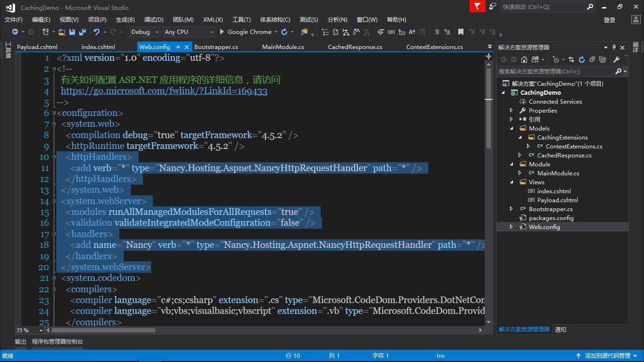The width and height of the screenshot is (644, 362).
Task: Collapse the XML comment outlining region
Action: (x=54, y=69)
